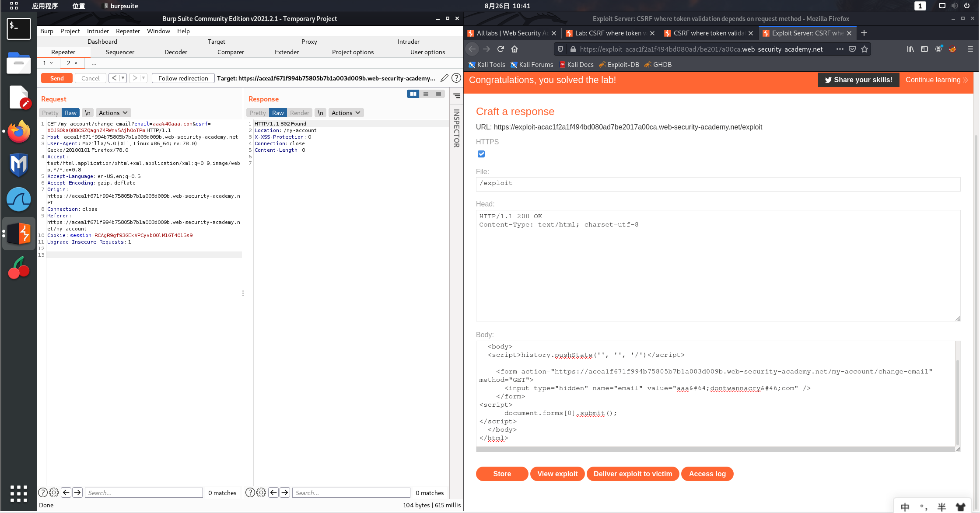The image size is (980, 513).
Task: Open Firefox hamburger menu
Action: click(x=970, y=49)
